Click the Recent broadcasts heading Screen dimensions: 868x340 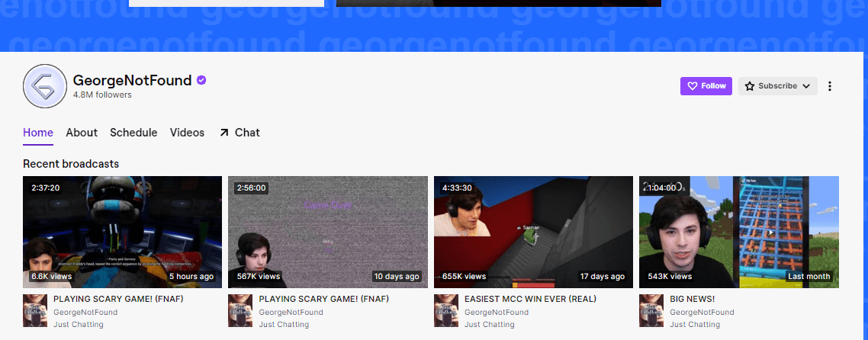(71, 164)
